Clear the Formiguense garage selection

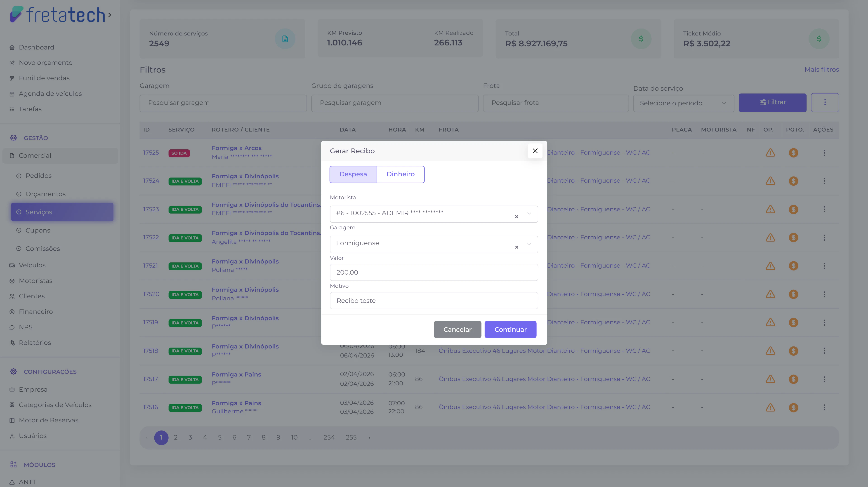[x=516, y=247]
